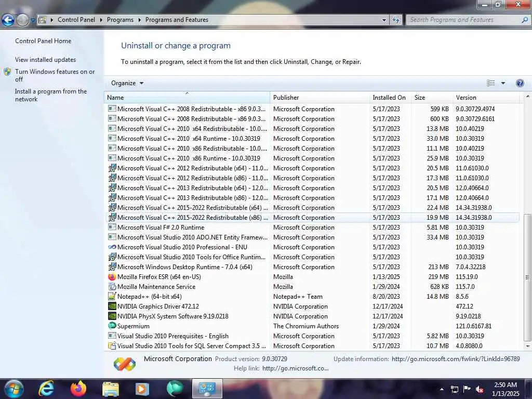Open Supermium browser from taskbar

tap(175, 389)
